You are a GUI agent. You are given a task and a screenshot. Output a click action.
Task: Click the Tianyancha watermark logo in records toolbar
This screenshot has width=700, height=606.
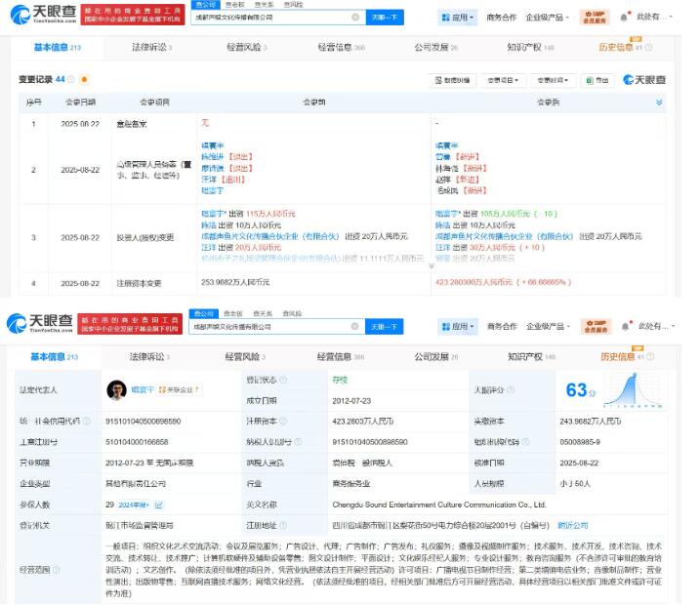coord(643,80)
